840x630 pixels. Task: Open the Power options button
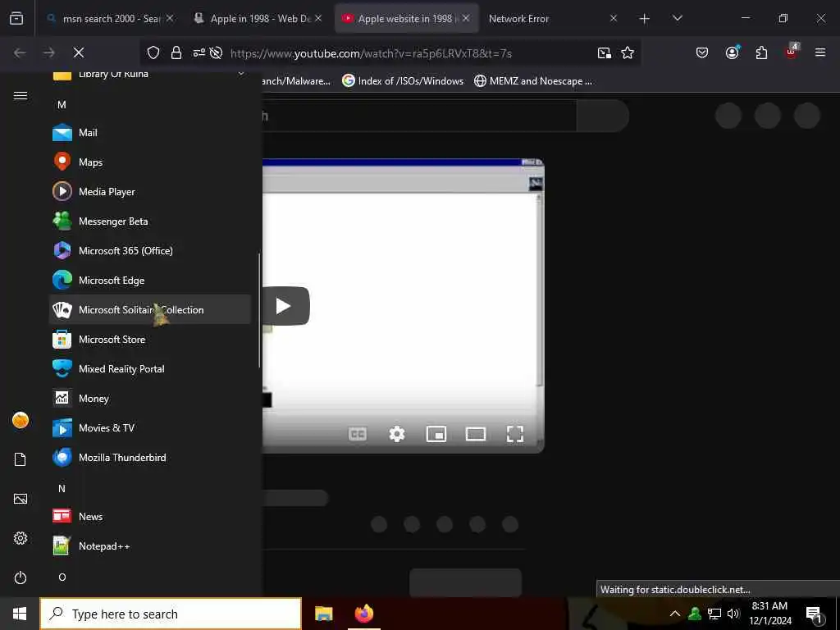(x=21, y=577)
